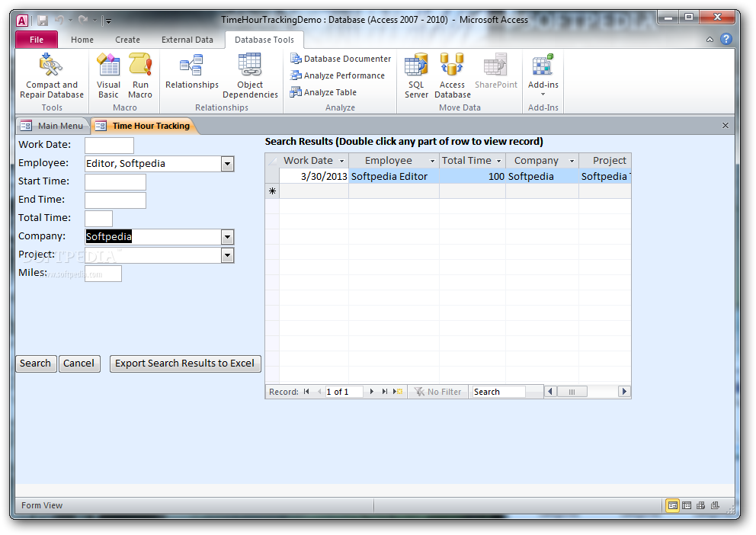Click Analyze Table

click(323, 92)
